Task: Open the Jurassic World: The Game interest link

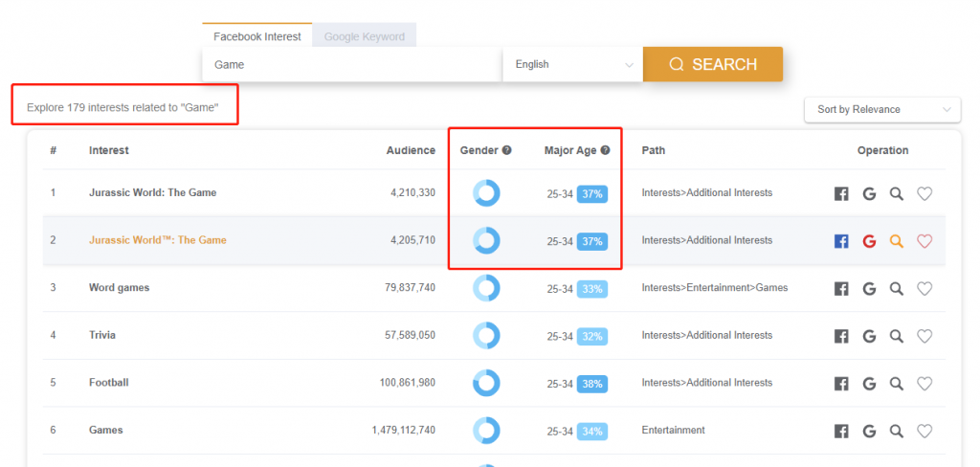Action: [x=152, y=192]
